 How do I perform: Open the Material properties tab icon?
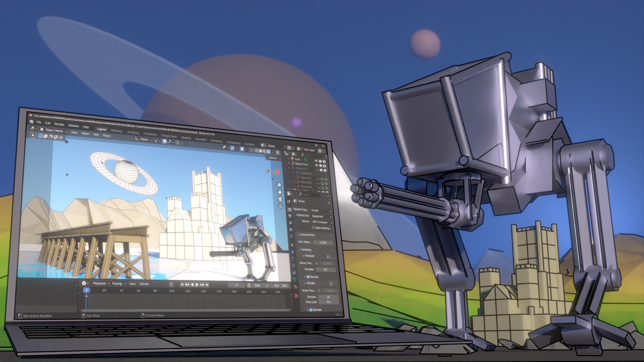point(296,287)
